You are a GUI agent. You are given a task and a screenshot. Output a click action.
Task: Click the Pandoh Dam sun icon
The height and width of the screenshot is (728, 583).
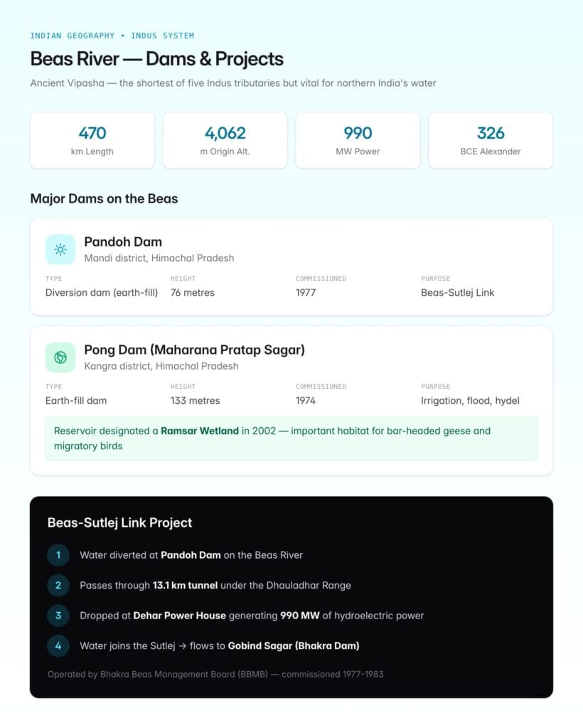coord(60,250)
